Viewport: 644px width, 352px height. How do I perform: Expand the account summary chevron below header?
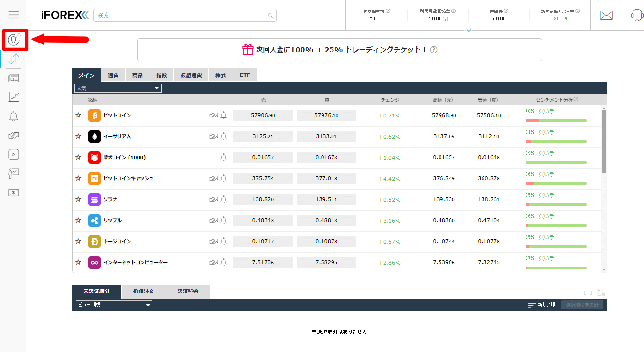point(469,31)
